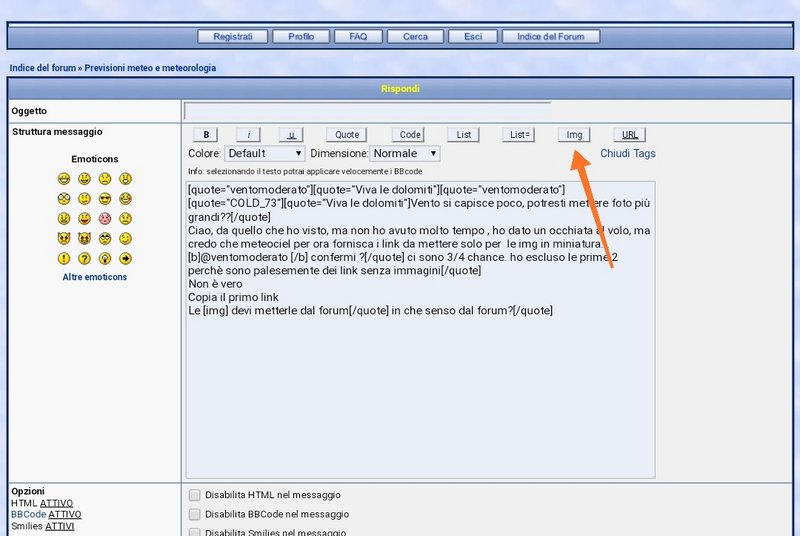Screen dimensions: 800x536
Task: Insert the Cool sunglasses emoticon
Action: click(x=105, y=198)
